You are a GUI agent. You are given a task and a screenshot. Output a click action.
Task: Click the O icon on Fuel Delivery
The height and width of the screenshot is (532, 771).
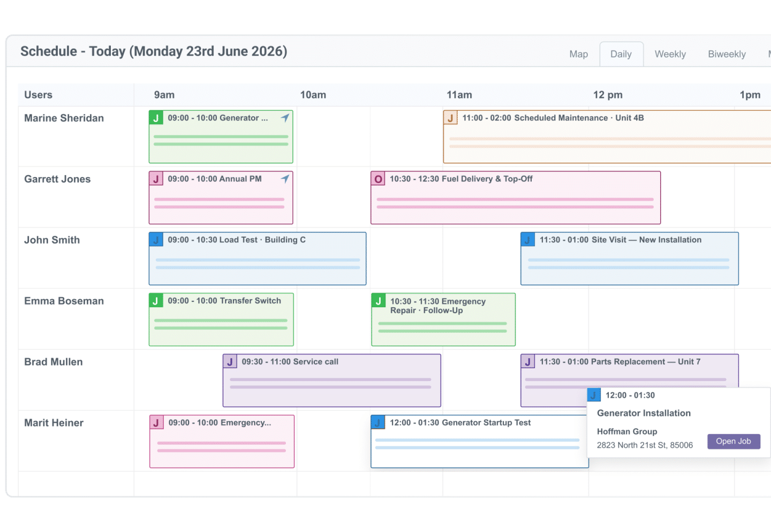[x=378, y=179]
